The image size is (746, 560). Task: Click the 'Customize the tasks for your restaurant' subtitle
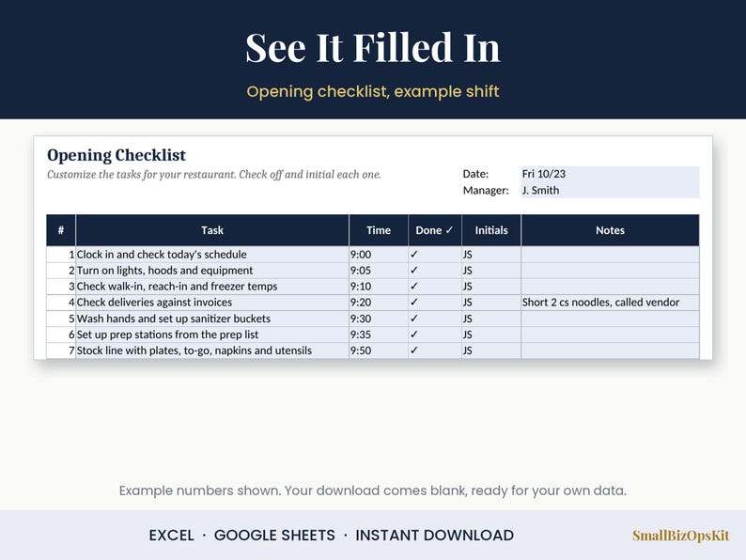coord(214,175)
